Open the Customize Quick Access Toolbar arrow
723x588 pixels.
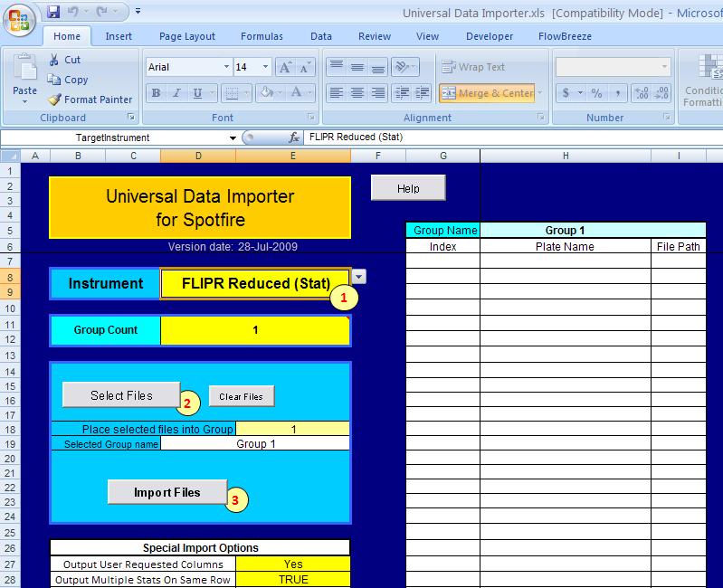pos(138,11)
